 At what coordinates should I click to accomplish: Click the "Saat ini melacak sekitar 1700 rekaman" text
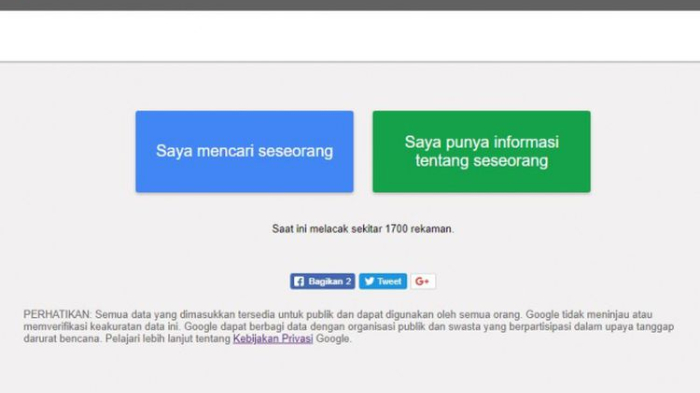point(362,229)
